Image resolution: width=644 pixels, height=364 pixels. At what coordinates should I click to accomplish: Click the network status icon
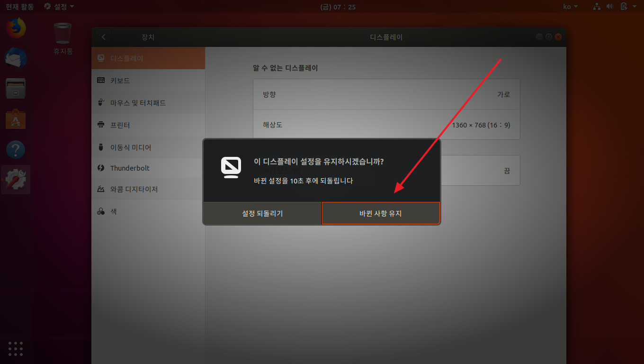point(597,7)
